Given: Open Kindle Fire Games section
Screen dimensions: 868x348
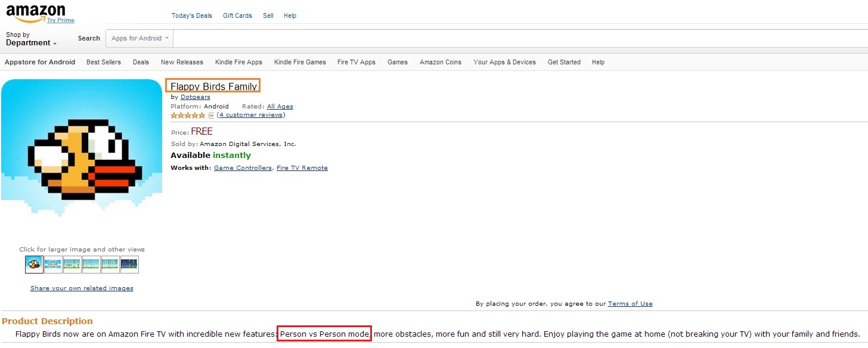Looking at the screenshot, I should coord(300,62).
